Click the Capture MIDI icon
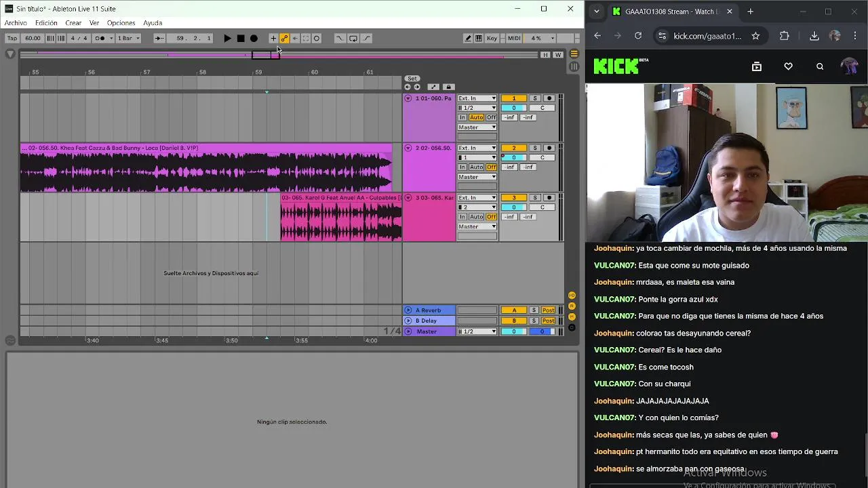 [x=306, y=39]
